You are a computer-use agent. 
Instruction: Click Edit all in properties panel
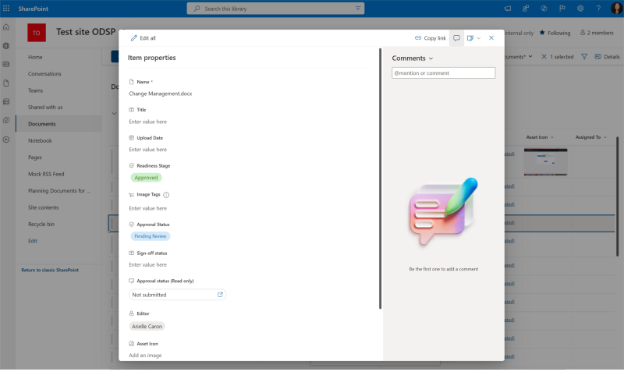143,38
